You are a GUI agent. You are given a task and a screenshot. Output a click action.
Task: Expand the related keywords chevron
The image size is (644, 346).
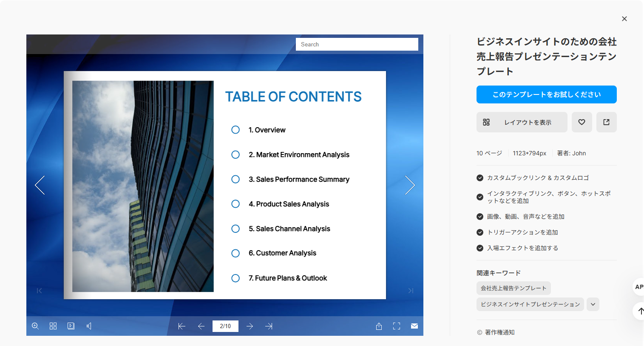[x=593, y=304]
